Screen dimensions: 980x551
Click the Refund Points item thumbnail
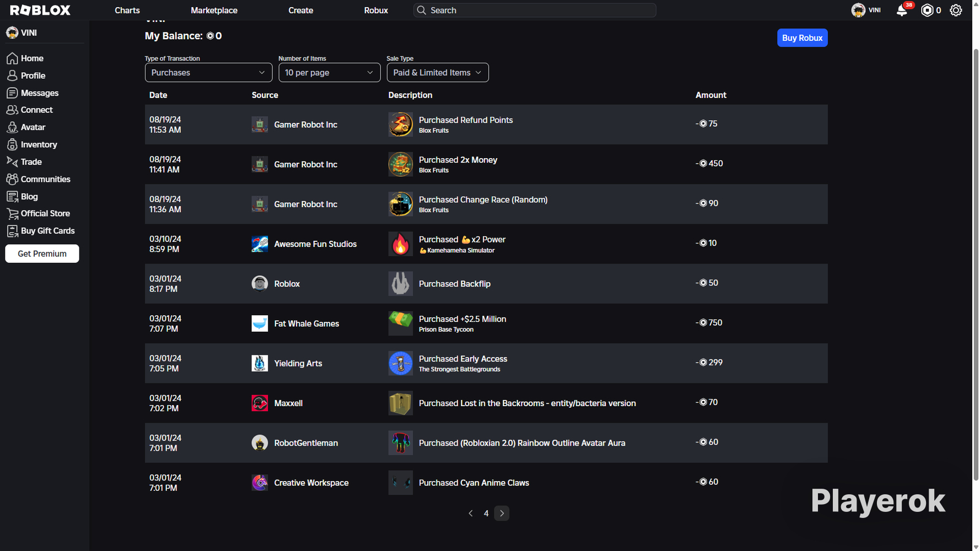(x=401, y=125)
